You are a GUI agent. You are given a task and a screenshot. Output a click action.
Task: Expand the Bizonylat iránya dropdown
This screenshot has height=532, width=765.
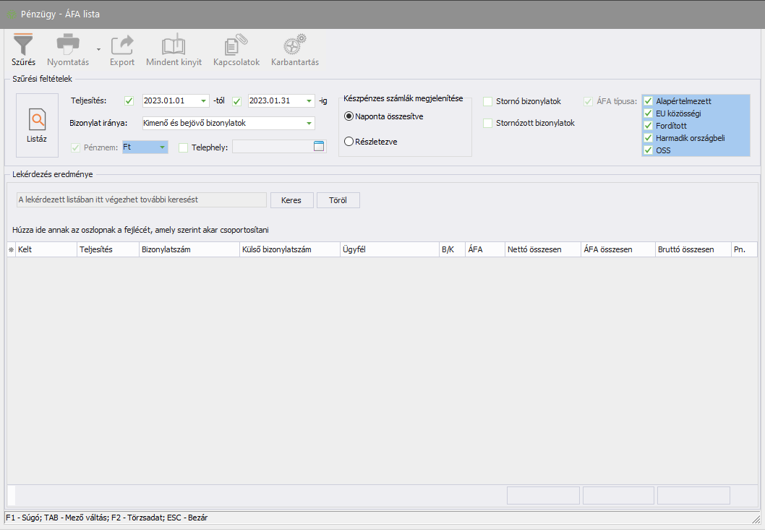[309, 124]
